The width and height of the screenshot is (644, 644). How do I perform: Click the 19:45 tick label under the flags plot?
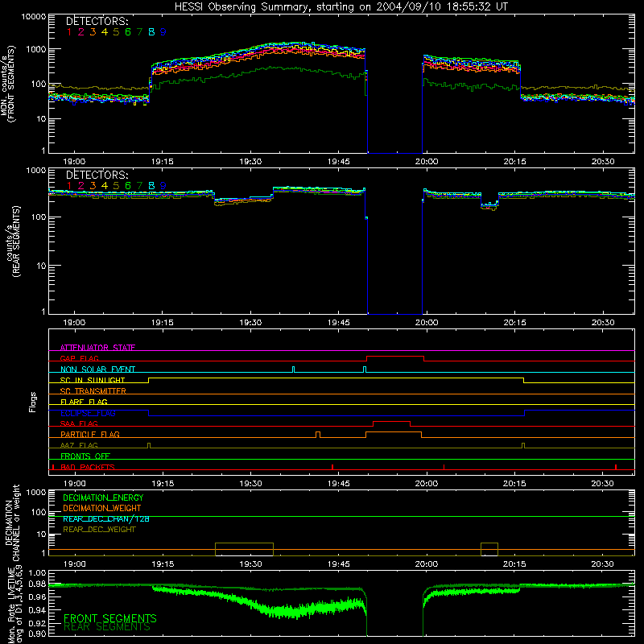338,484
